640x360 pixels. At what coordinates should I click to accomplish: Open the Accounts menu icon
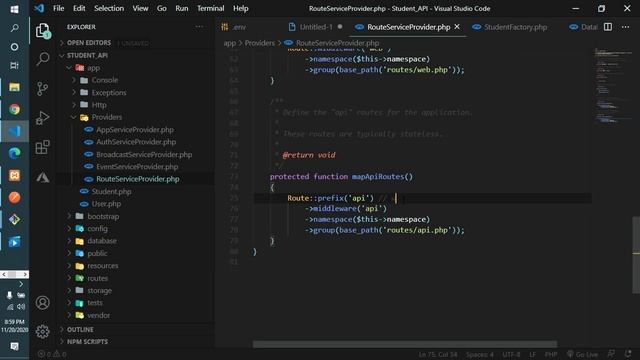42,302
